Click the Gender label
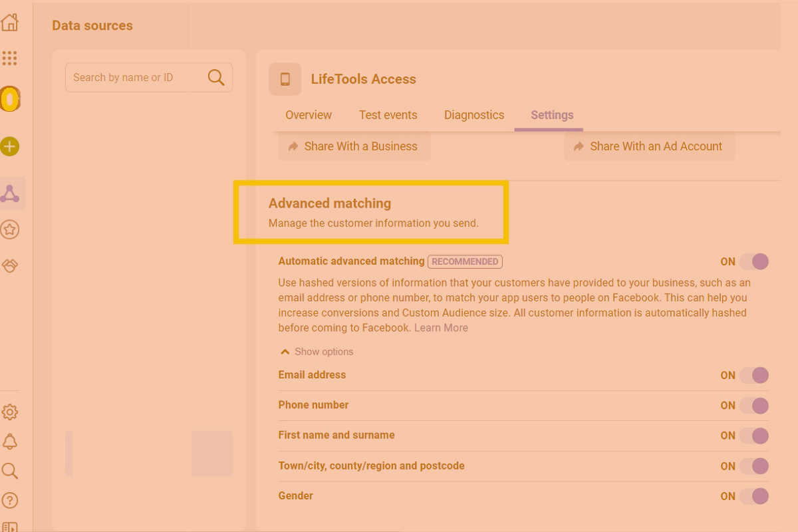The width and height of the screenshot is (798, 532). (x=295, y=495)
